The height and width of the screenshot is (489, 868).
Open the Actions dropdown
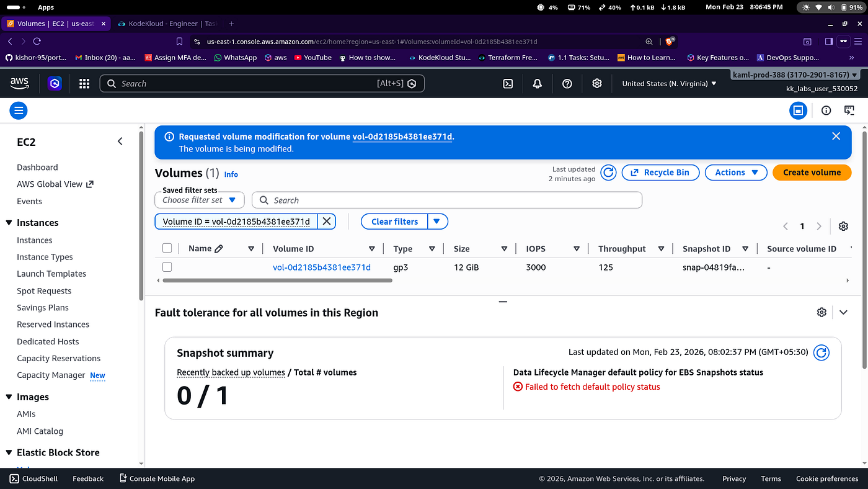point(736,173)
